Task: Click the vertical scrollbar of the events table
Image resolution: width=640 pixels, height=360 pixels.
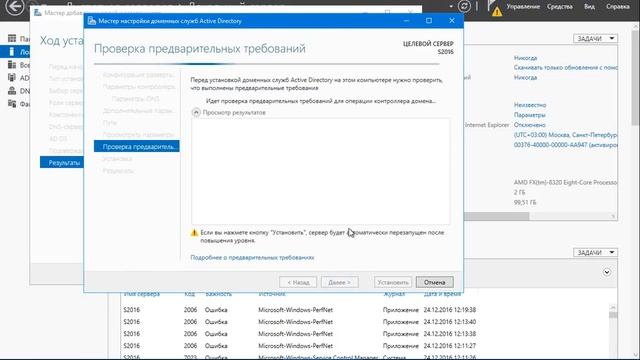Action: 613,314
